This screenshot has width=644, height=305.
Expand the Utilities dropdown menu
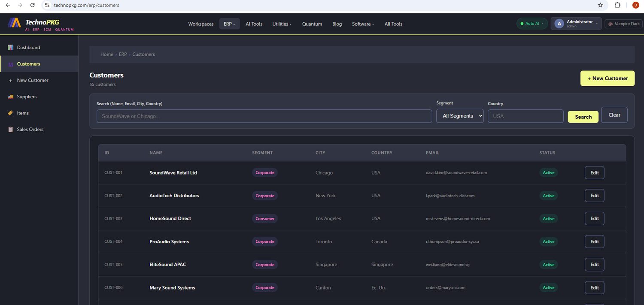[x=282, y=24]
